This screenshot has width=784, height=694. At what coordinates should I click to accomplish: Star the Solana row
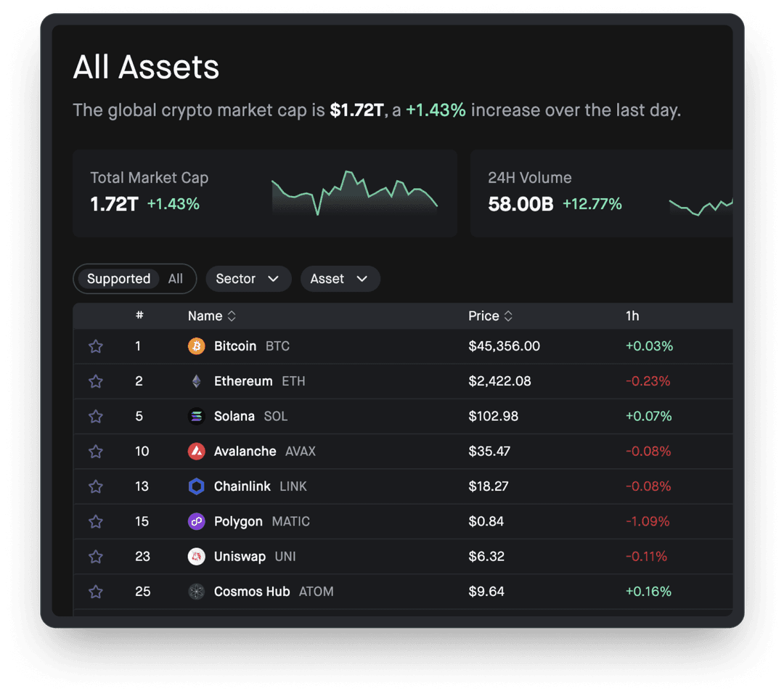(95, 416)
